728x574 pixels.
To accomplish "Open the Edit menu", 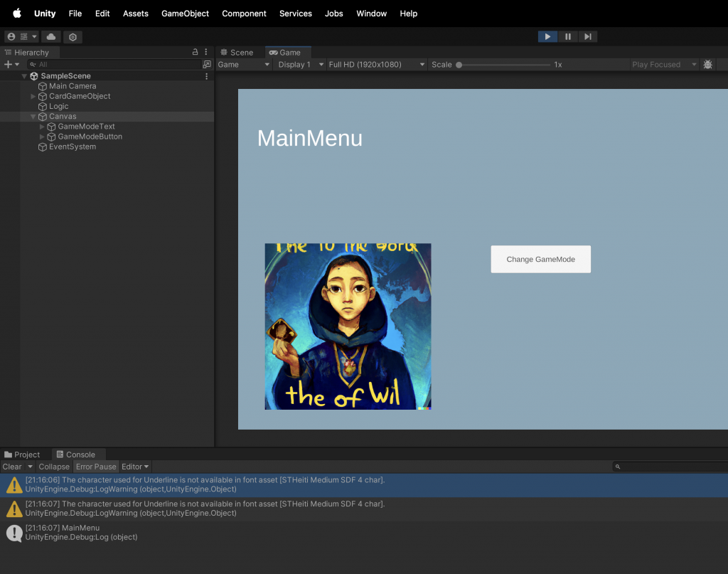I will (102, 14).
